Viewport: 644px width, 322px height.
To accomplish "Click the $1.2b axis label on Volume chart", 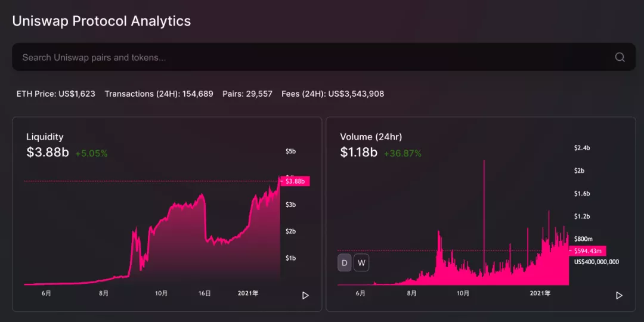I will pyautogui.click(x=582, y=216).
